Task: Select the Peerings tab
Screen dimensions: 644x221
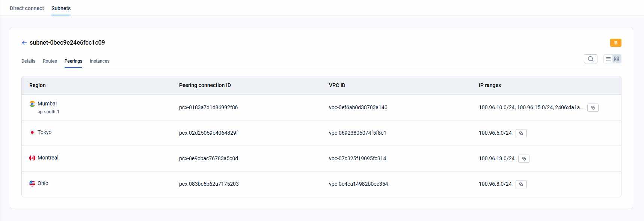Action: coord(73,61)
